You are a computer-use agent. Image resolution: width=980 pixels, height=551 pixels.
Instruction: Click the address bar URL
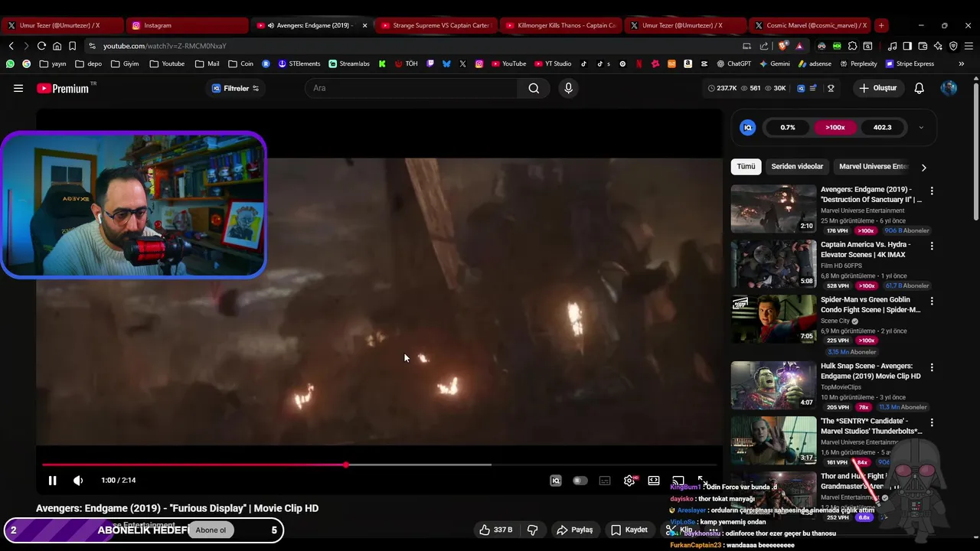tap(165, 46)
